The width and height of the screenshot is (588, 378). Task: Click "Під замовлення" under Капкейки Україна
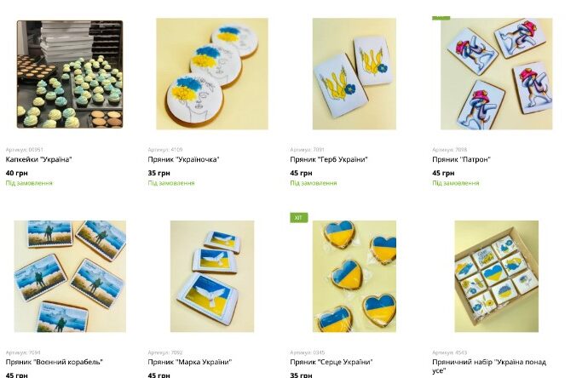click(29, 183)
